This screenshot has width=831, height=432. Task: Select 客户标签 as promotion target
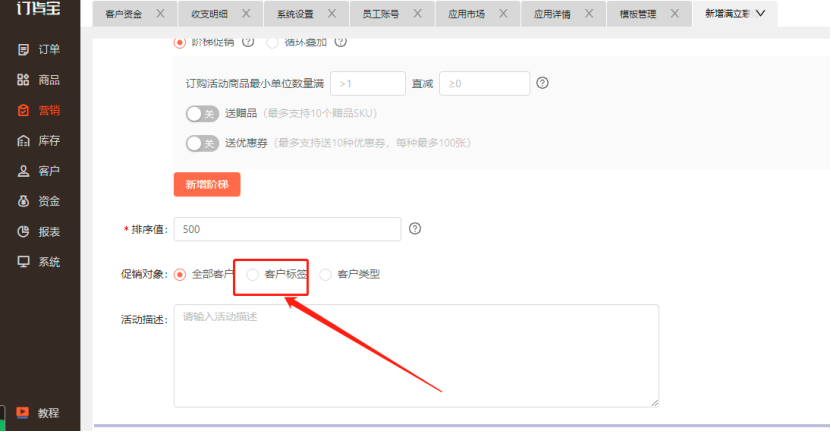pyautogui.click(x=253, y=275)
